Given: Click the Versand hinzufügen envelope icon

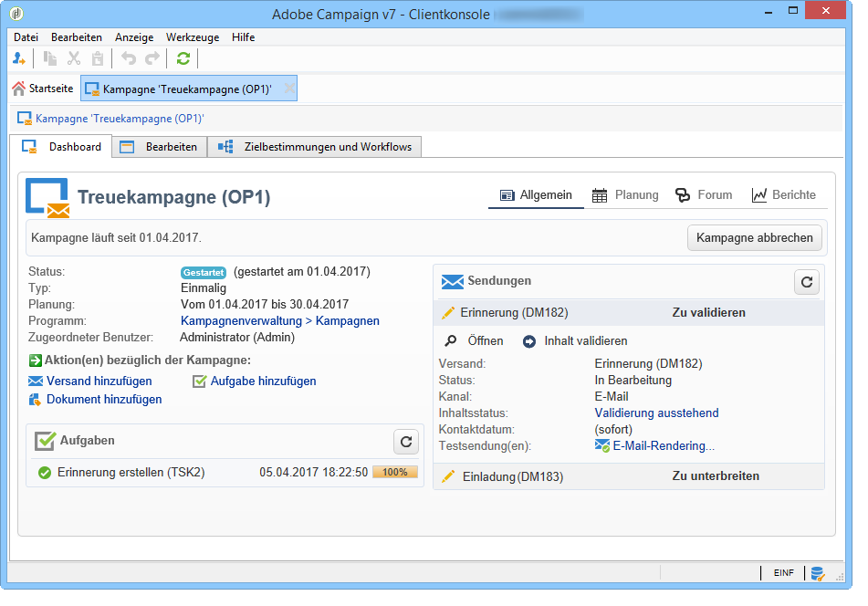Looking at the screenshot, I should (x=36, y=381).
